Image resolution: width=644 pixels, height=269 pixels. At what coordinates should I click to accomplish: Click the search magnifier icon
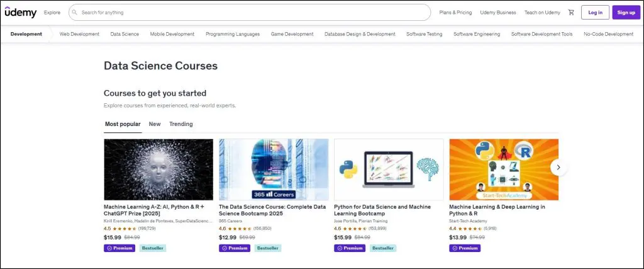point(74,13)
